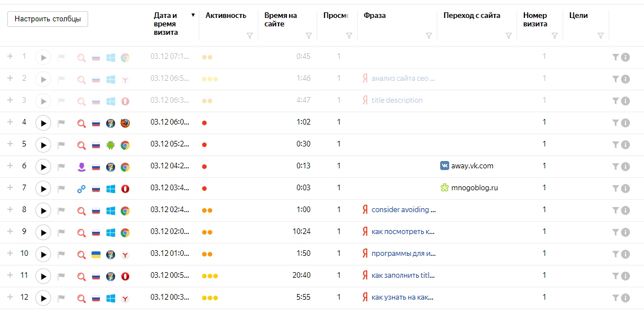Open filter for Переход с сайта column
The height and width of the screenshot is (312, 644).
[x=509, y=36]
